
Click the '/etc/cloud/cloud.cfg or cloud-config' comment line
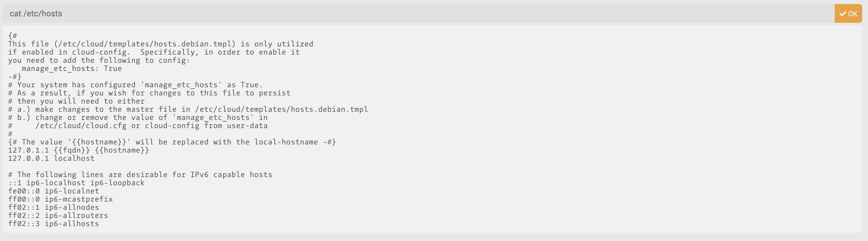(x=151, y=126)
